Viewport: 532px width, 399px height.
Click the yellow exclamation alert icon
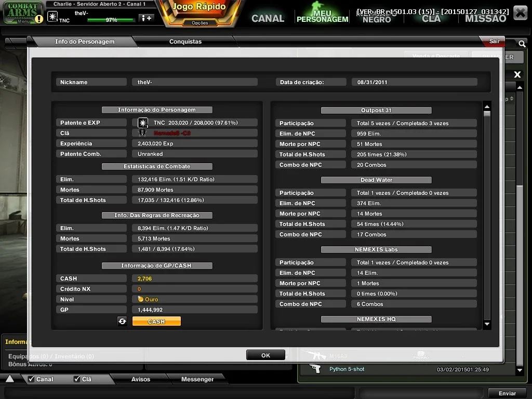(39, 19)
